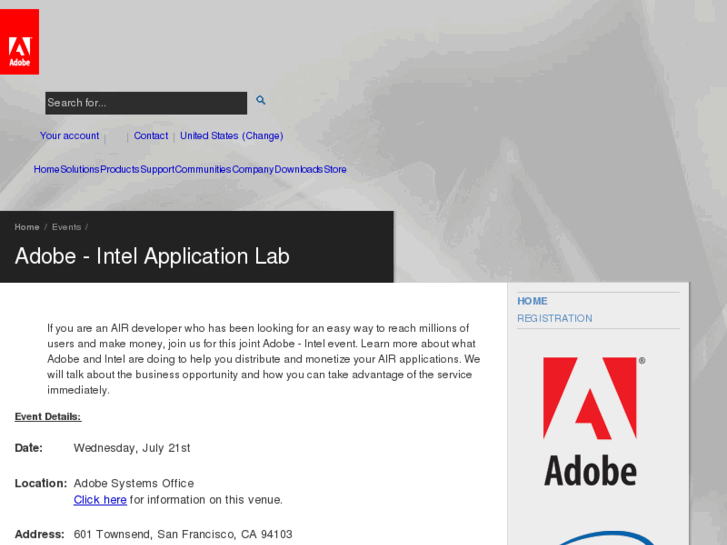Screen dimensions: 727x545
Task: Open the Support navigation item
Action: (157, 169)
